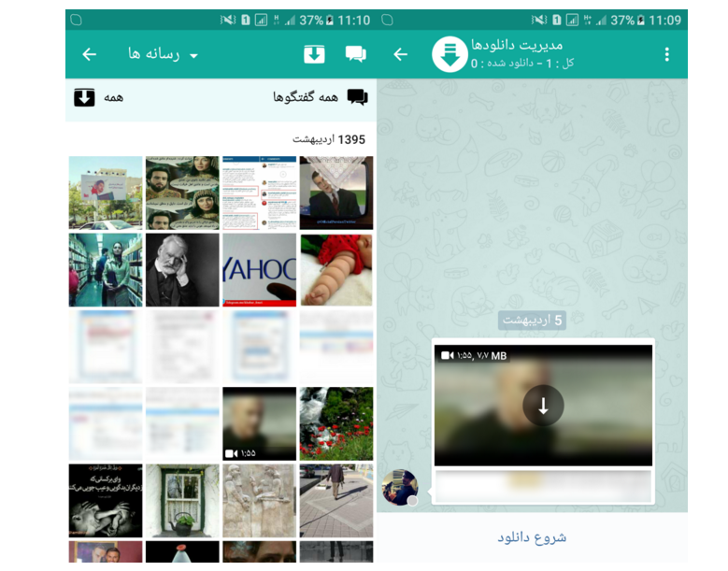Tap sender profile avatar near message
Screen dimensions: 728x571
[x=400, y=488]
